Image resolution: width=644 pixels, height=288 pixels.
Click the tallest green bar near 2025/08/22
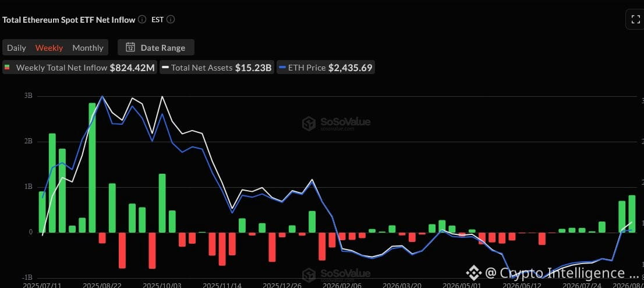point(93,167)
